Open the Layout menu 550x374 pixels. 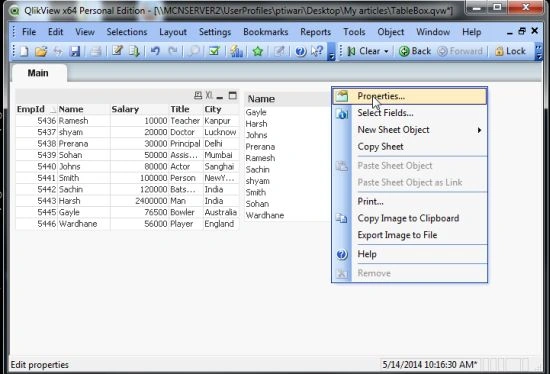pyautogui.click(x=173, y=32)
